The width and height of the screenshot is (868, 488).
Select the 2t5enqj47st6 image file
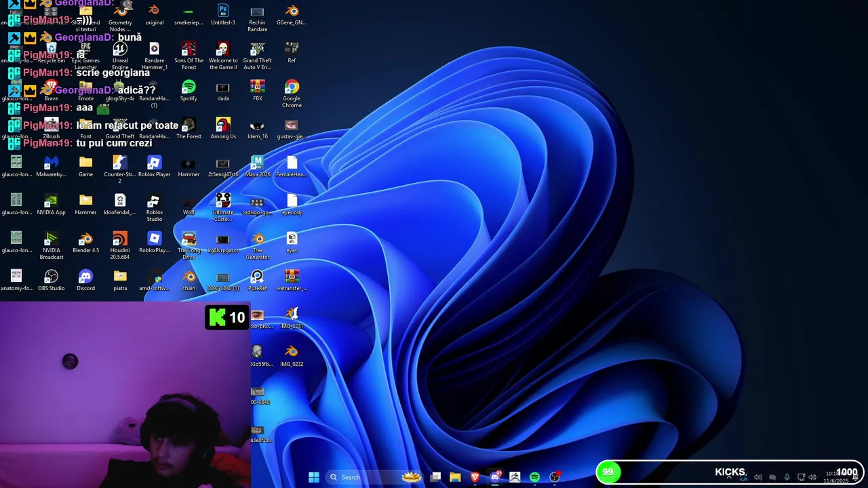[223, 167]
